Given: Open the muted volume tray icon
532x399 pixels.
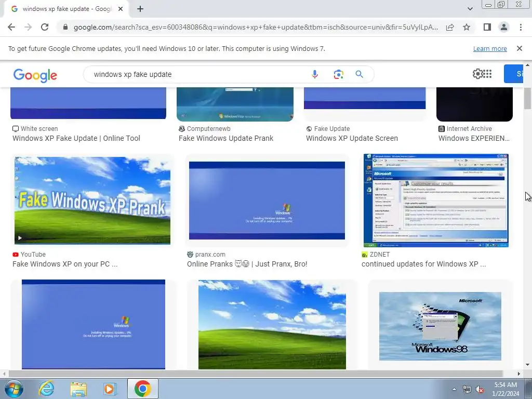Looking at the screenshot, I should click(480, 390).
